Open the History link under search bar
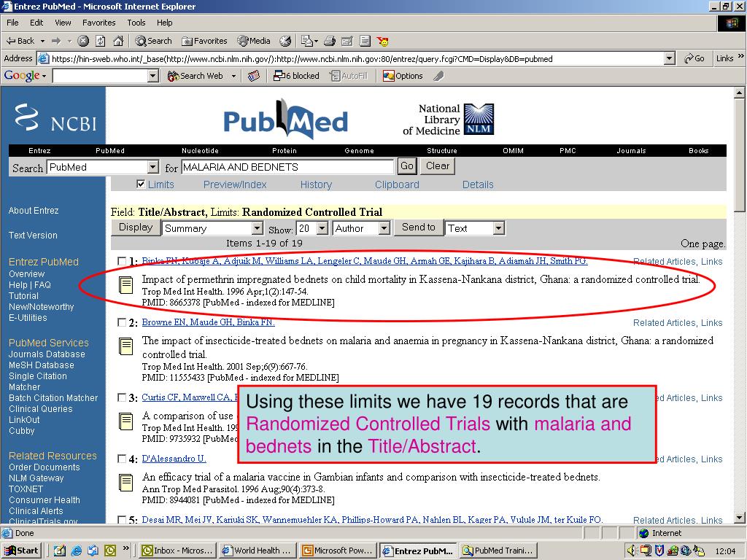 tap(316, 184)
